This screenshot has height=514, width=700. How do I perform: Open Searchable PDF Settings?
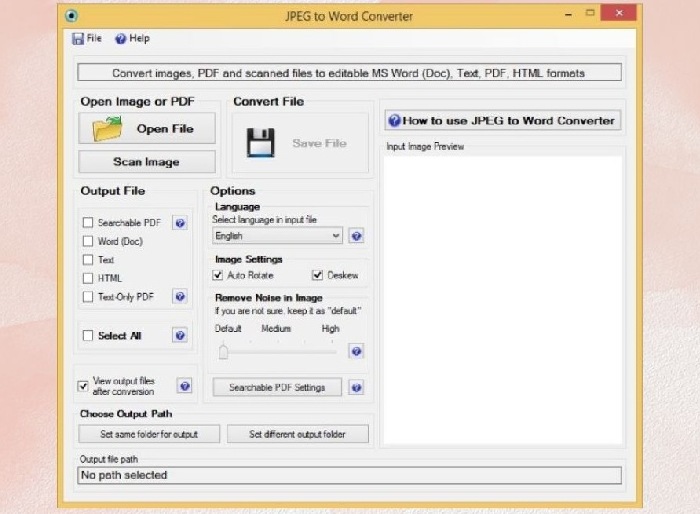click(277, 387)
